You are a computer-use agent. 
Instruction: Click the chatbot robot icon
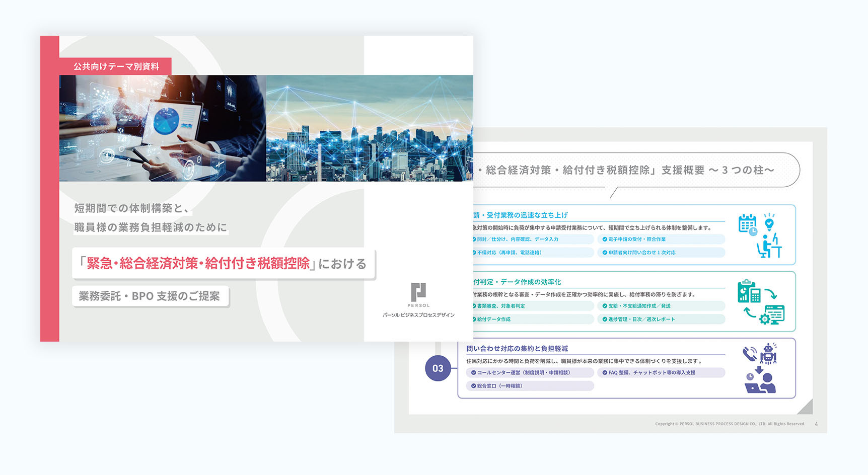[768, 354]
